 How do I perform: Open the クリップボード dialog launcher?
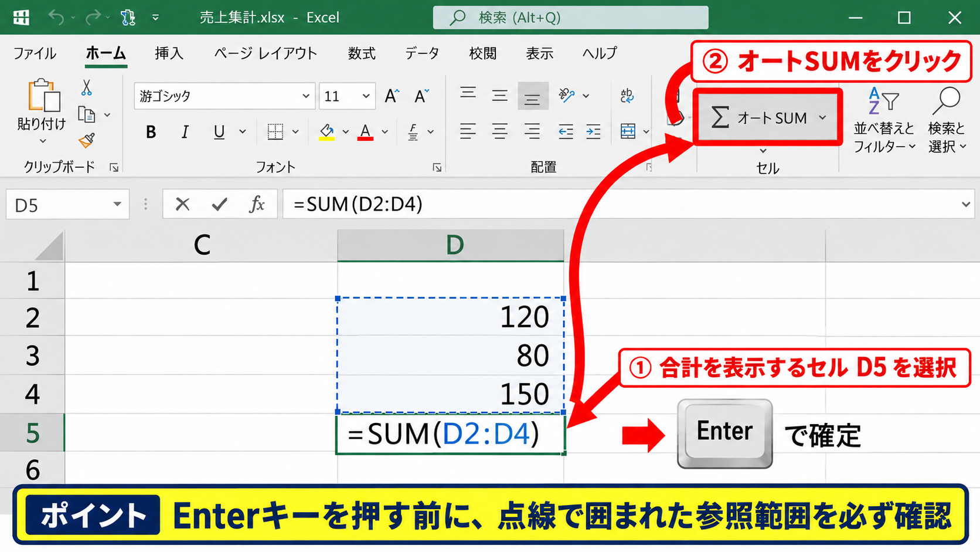pos(114,168)
